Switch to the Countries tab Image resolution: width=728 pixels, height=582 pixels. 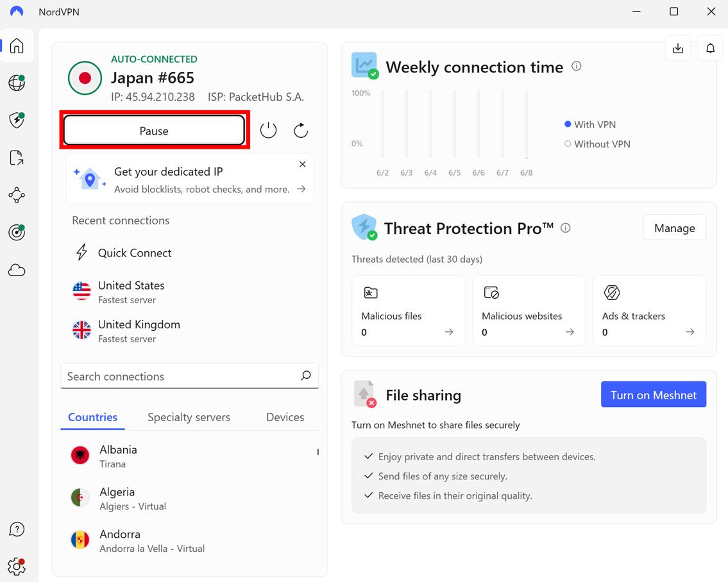pyautogui.click(x=92, y=417)
